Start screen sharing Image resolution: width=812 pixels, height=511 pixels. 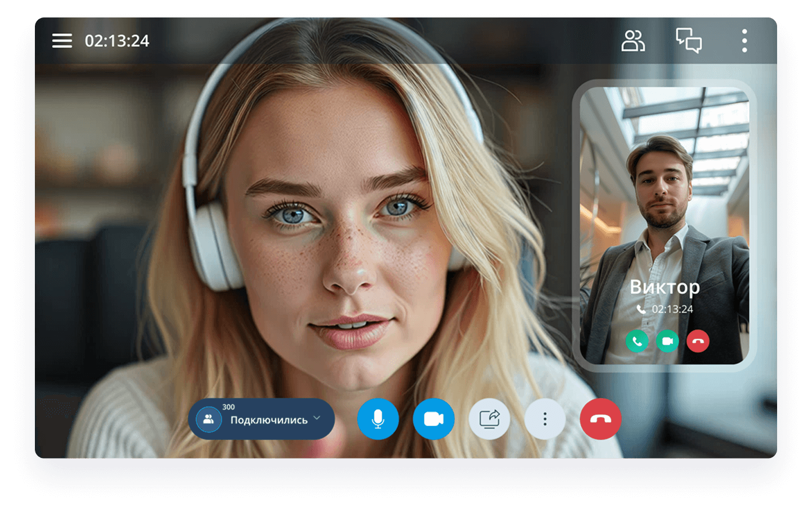click(489, 419)
